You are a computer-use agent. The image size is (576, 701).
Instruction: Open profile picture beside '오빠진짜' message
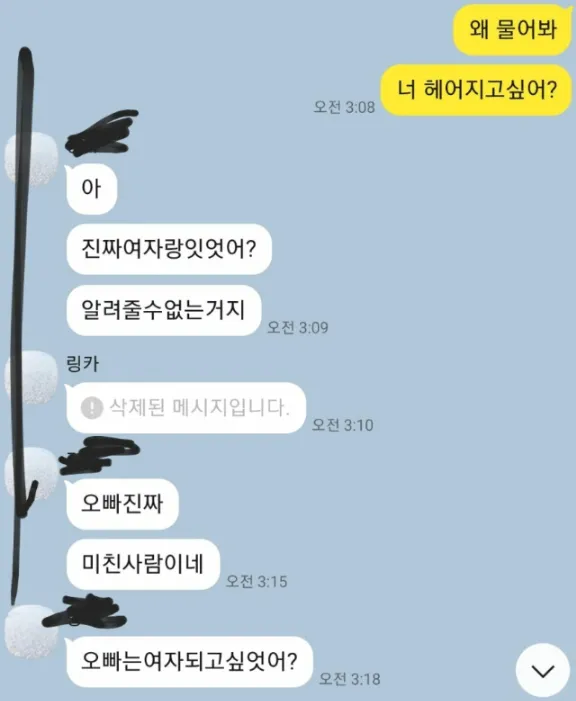tap(31, 474)
